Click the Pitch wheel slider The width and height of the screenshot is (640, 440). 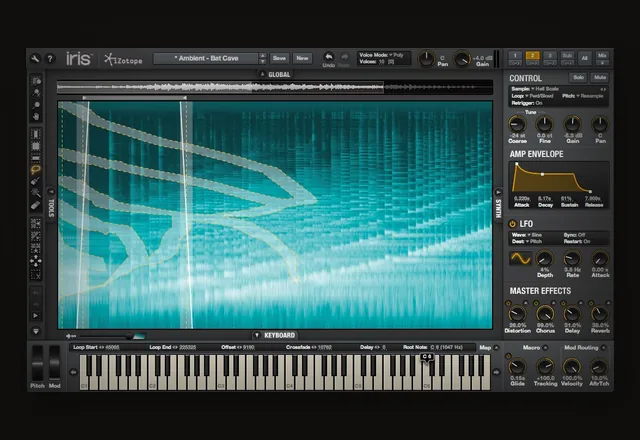(37, 363)
